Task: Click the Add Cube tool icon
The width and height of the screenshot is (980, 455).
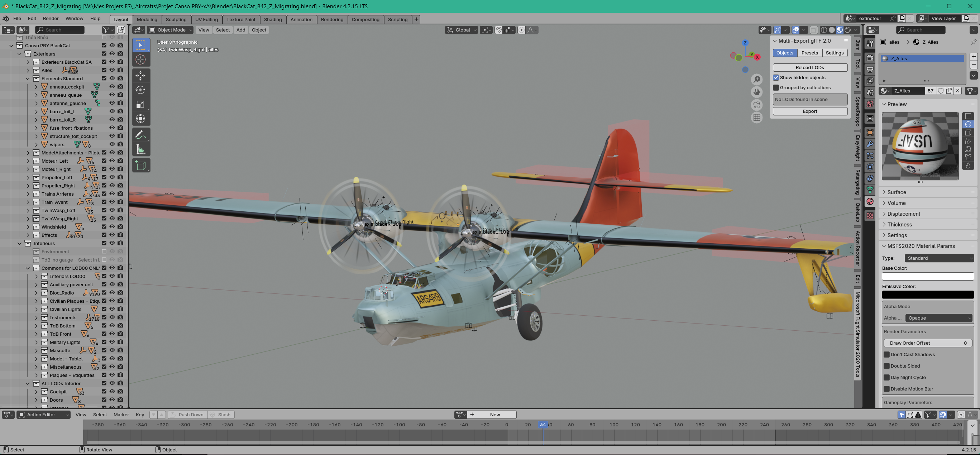Action: coord(140,166)
